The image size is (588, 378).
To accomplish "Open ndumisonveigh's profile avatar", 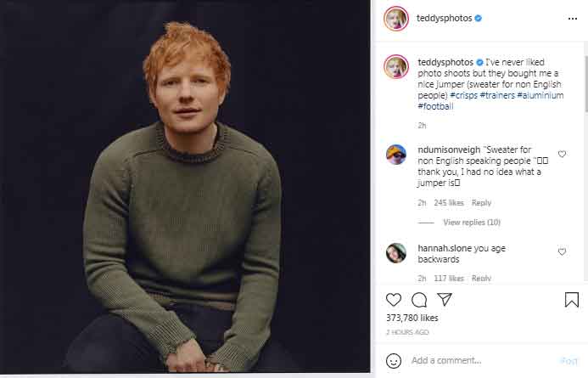I will tap(396, 155).
